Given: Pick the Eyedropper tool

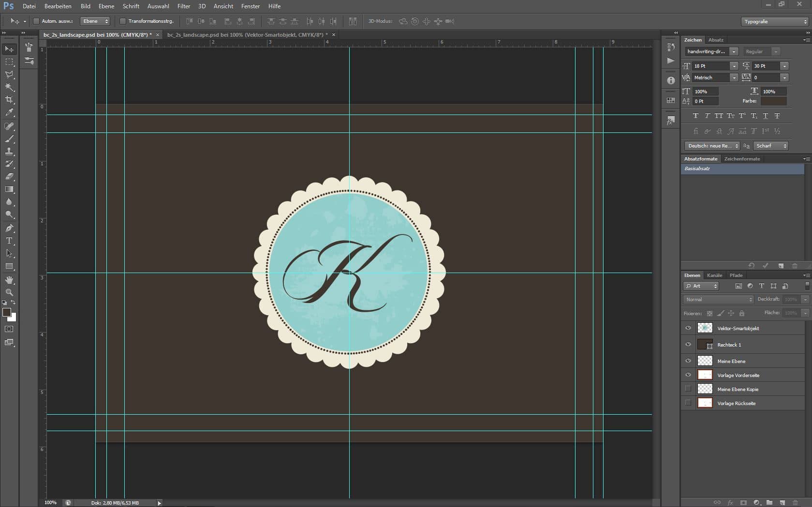Looking at the screenshot, I should 9,113.
